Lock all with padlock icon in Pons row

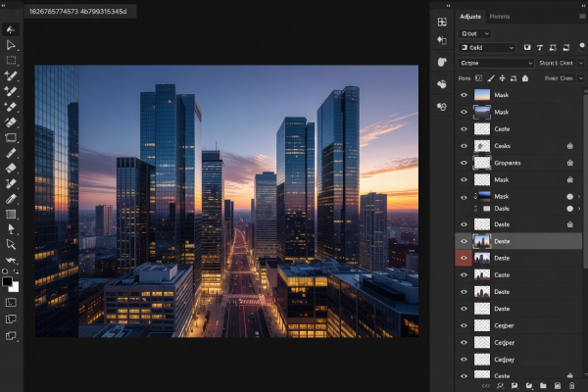(525, 78)
